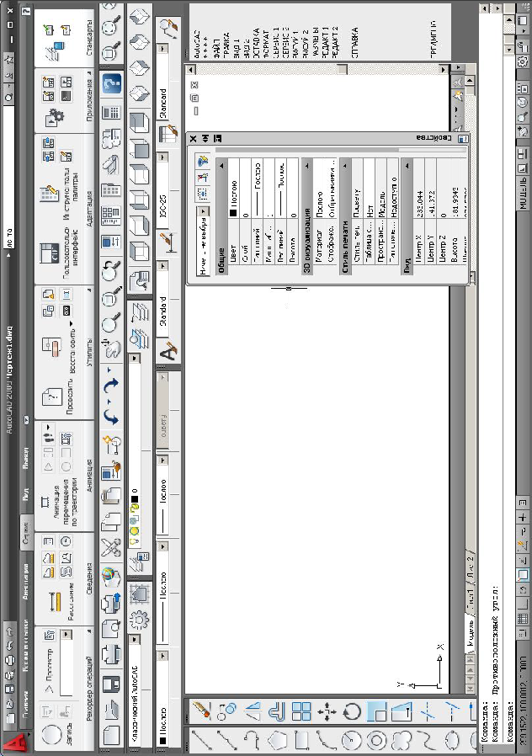Switch to the Вид ribbon tab

coord(26,492)
